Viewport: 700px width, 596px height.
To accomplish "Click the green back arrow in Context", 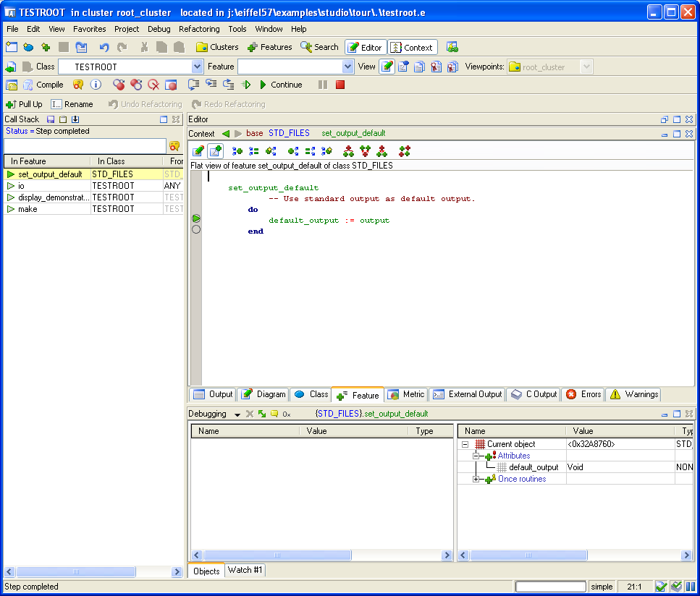I will [x=226, y=134].
